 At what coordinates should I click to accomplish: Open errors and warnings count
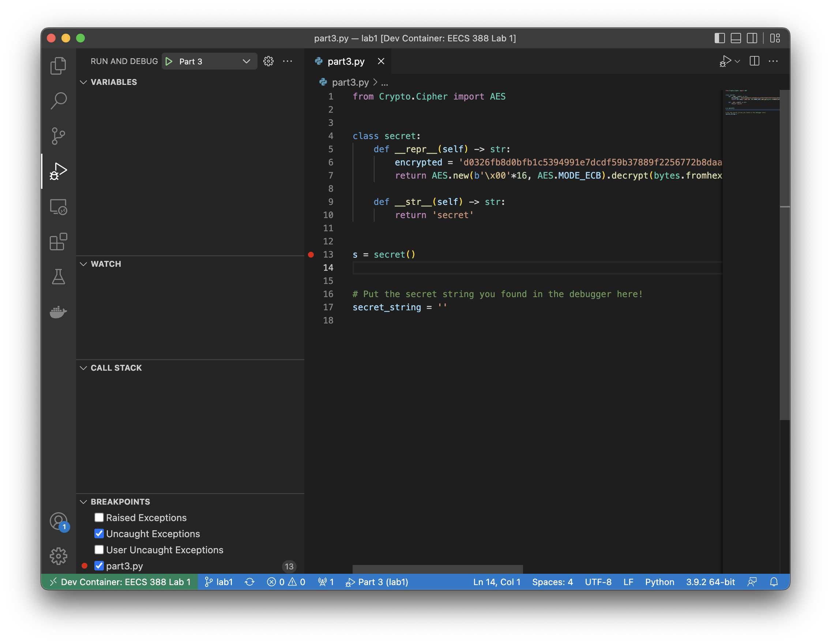coord(286,582)
